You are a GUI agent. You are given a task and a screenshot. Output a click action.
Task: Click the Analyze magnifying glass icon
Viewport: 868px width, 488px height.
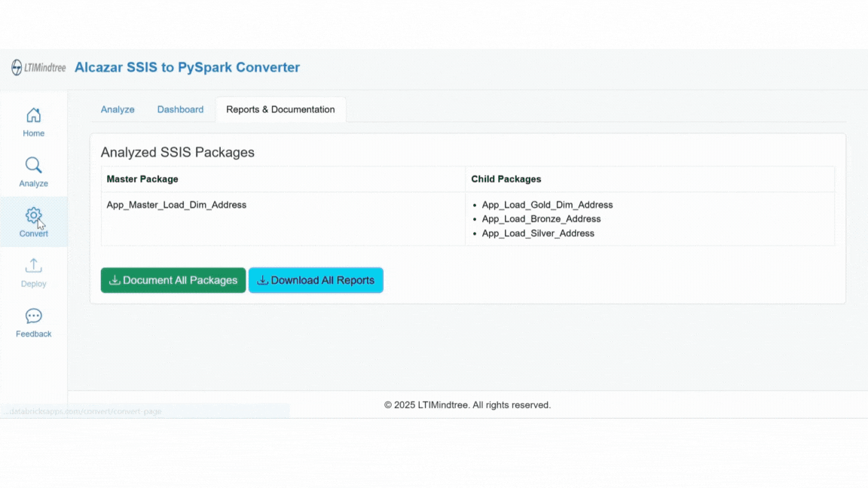(33, 165)
